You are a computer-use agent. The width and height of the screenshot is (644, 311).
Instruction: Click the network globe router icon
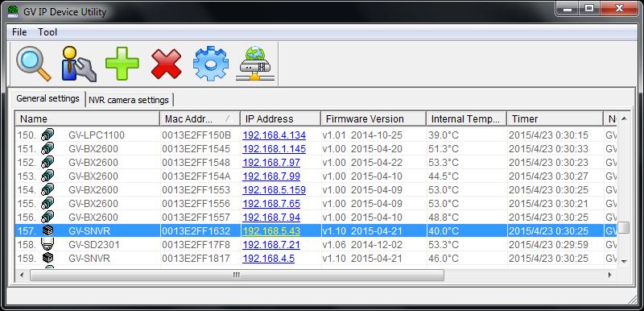pyautogui.click(x=255, y=64)
